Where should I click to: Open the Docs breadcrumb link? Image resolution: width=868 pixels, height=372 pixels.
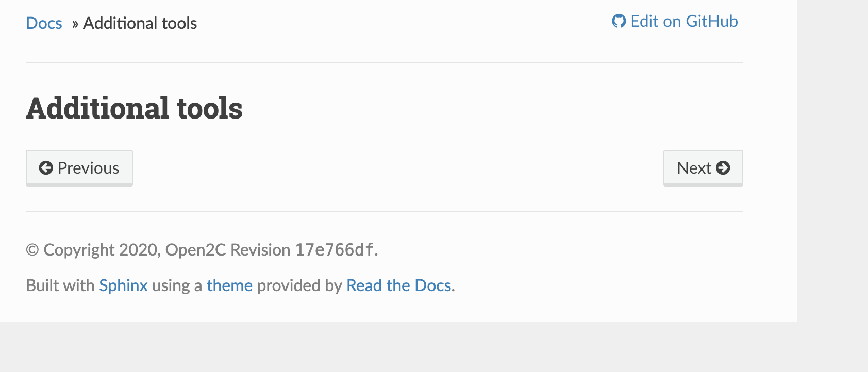coord(44,23)
